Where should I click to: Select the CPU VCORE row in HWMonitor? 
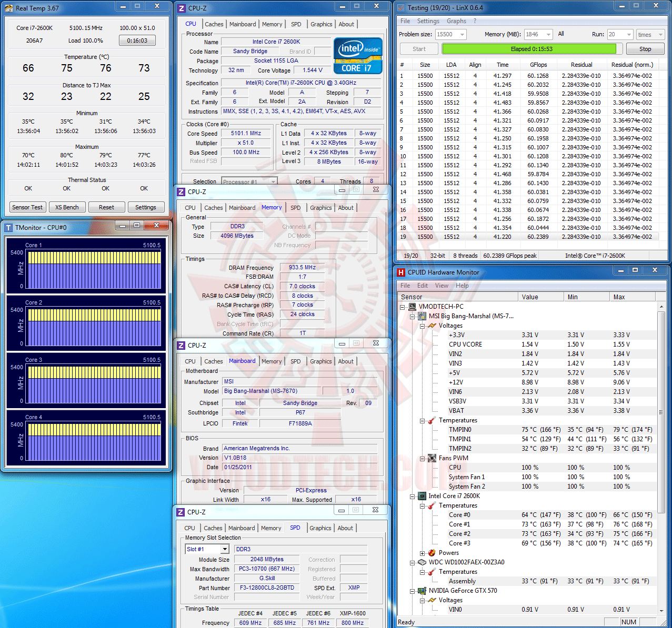(527, 345)
